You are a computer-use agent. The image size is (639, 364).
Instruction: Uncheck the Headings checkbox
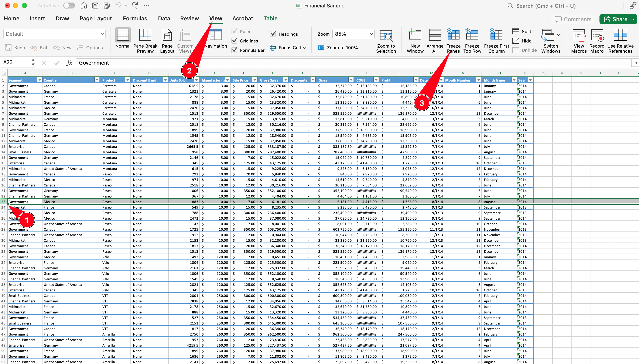click(273, 34)
